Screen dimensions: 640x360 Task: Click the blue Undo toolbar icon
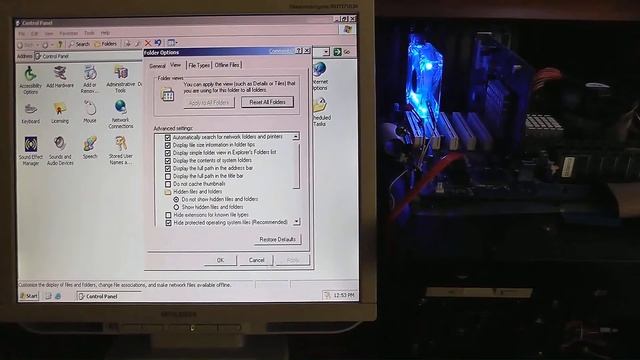click(x=158, y=42)
